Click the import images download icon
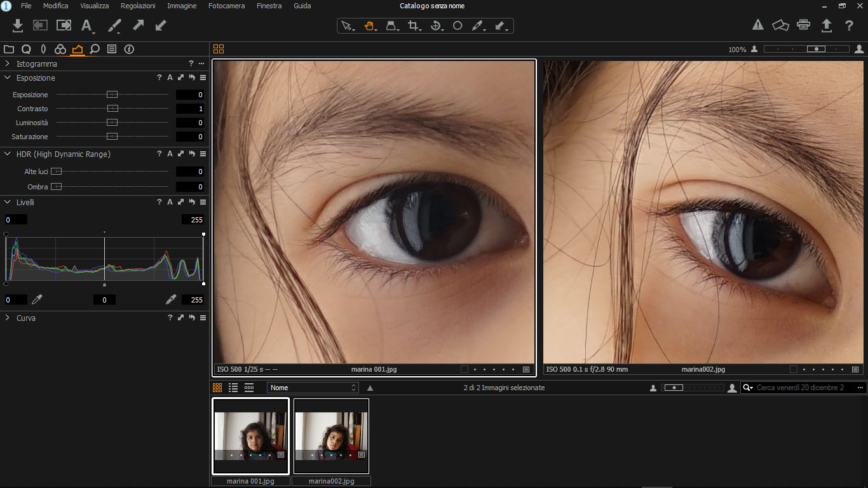868x488 pixels. click(x=18, y=25)
